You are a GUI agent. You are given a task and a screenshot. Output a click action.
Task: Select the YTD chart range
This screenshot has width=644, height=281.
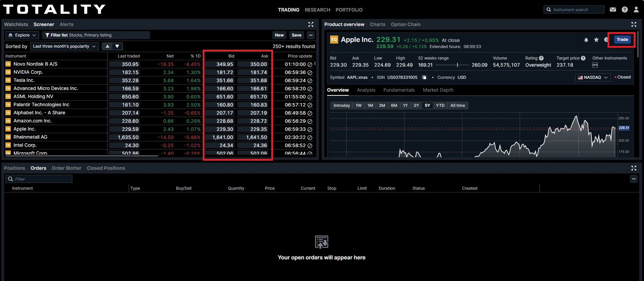coord(440,106)
